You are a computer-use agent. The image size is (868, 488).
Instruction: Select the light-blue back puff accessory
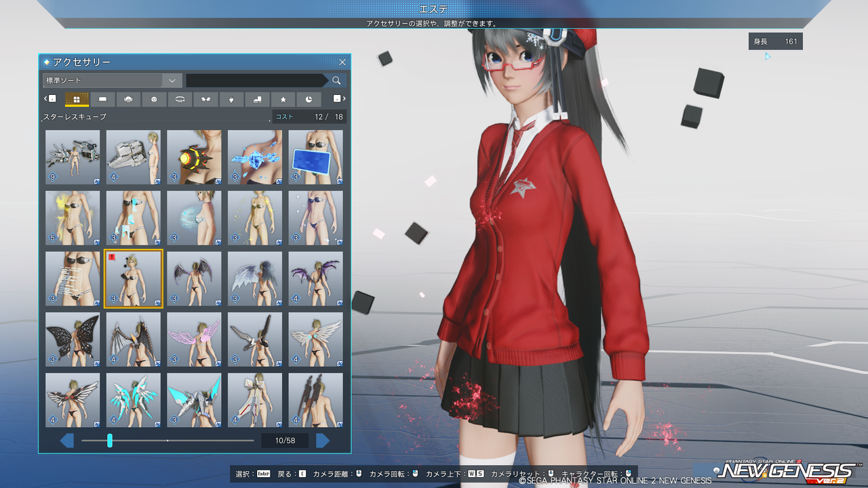pos(194,218)
